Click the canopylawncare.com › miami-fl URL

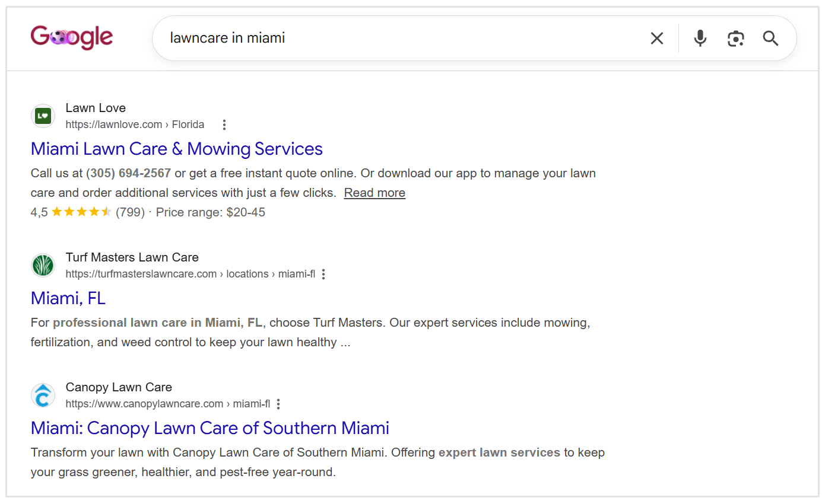tap(168, 404)
